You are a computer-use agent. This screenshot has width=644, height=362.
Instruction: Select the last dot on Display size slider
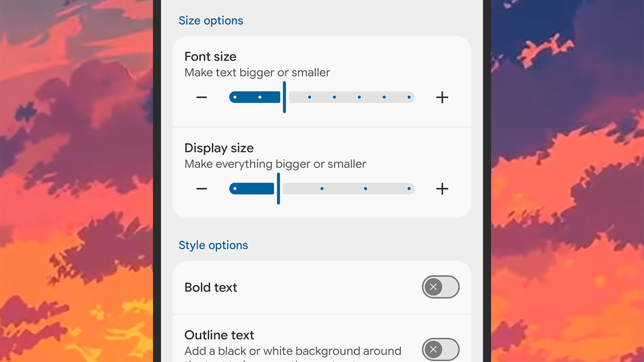tap(409, 189)
